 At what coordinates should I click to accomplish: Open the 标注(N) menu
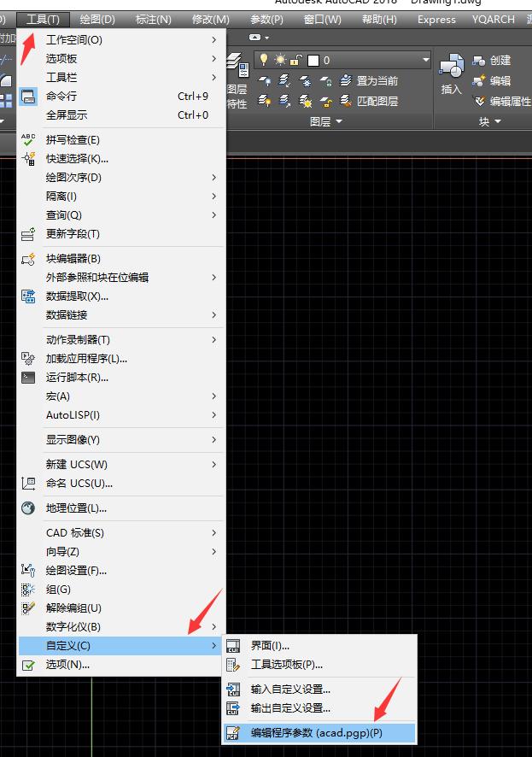154,20
